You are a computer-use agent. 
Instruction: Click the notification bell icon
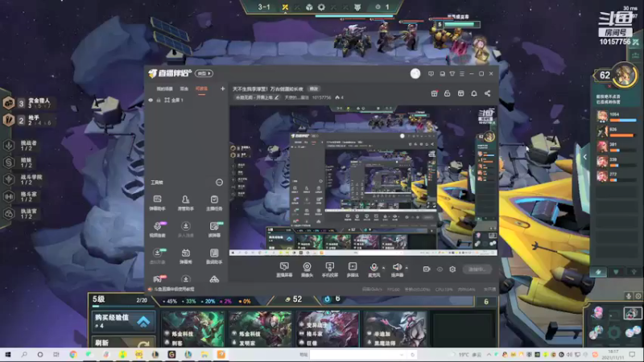coord(474,93)
